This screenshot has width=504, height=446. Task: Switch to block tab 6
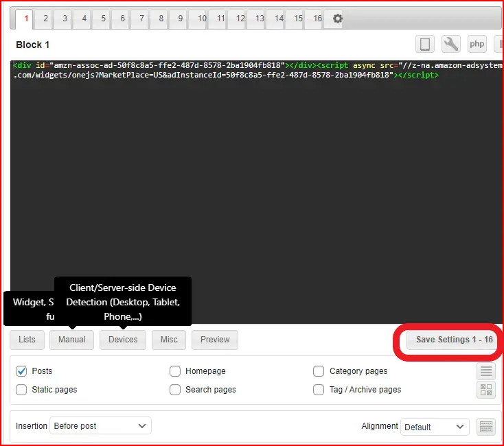(122, 19)
